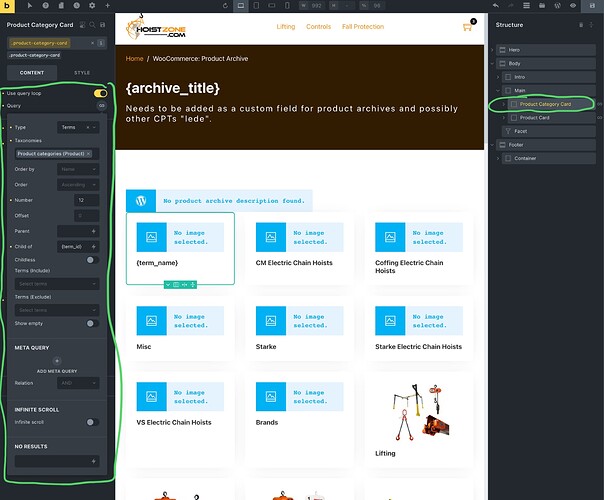The image size is (604, 500).
Task: Select tablet portrait breakpoint icon
Action: click(x=256, y=5)
